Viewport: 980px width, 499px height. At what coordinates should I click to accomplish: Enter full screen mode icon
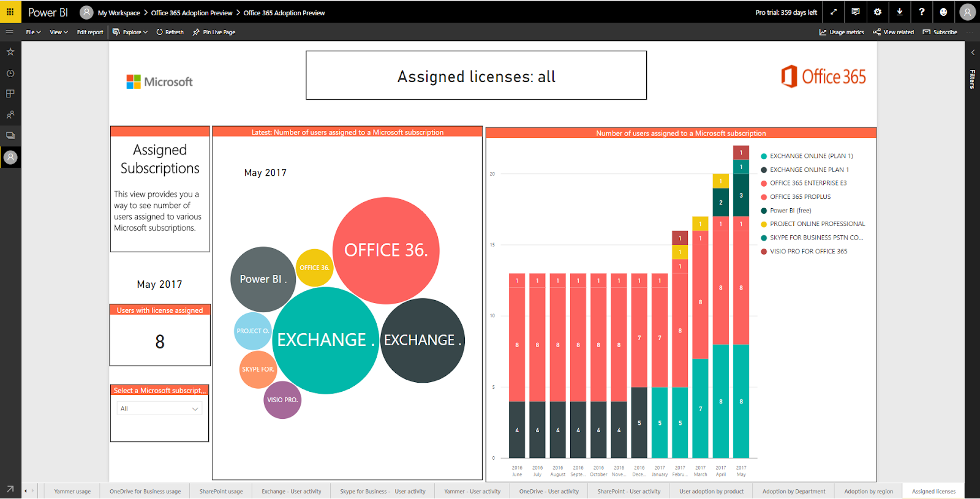point(834,12)
